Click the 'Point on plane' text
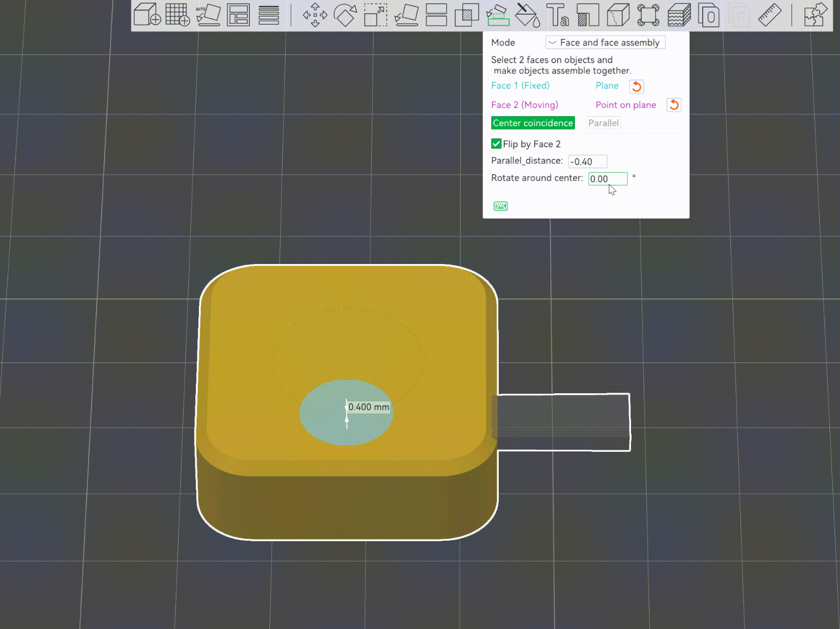This screenshot has width=840, height=629. coord(626,105)
